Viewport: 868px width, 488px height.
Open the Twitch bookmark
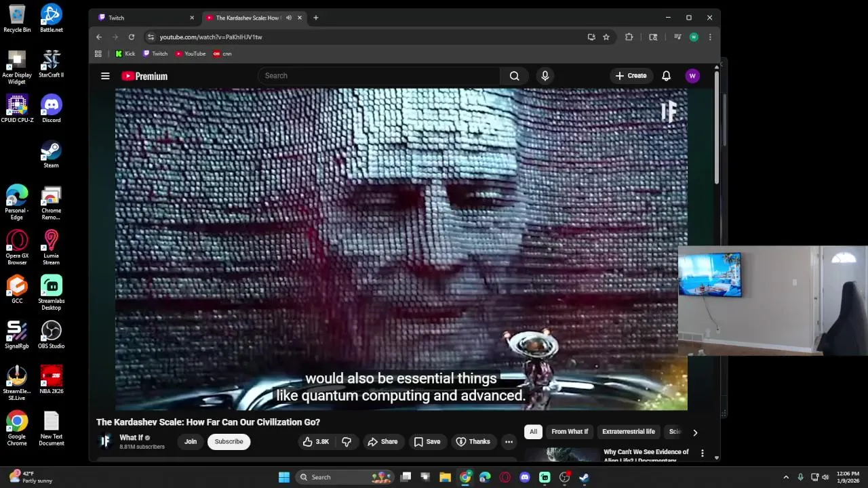pyautogui.click(x=155, y=54)
